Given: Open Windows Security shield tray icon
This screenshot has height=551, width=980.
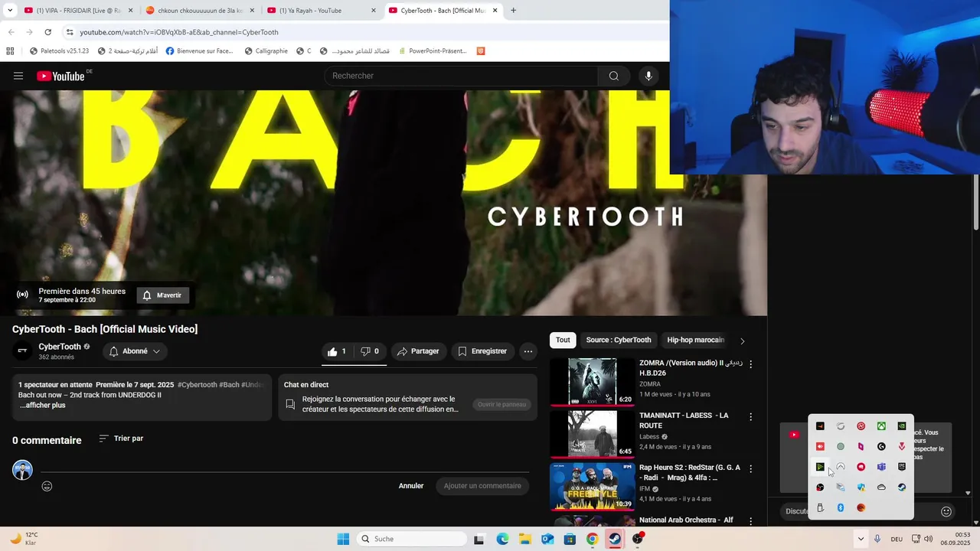Looking at the screenshot, I should pyautogui.click(x=861, y=487).
